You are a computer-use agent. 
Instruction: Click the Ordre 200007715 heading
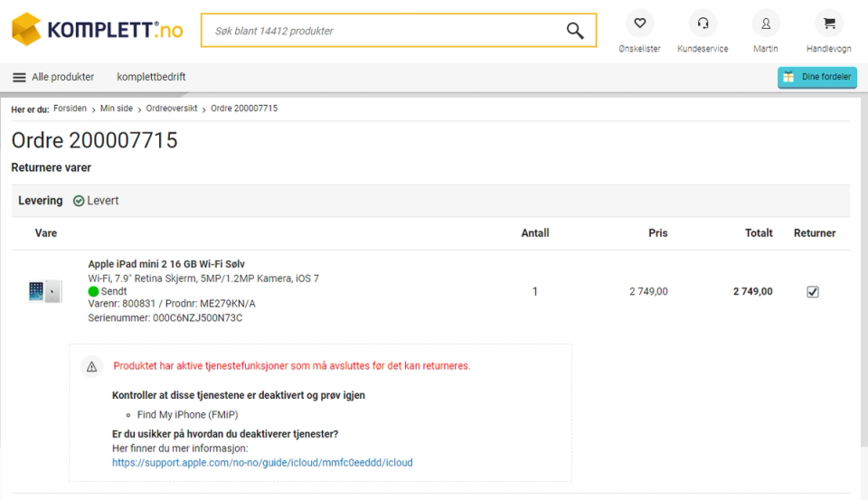[94, 140]
